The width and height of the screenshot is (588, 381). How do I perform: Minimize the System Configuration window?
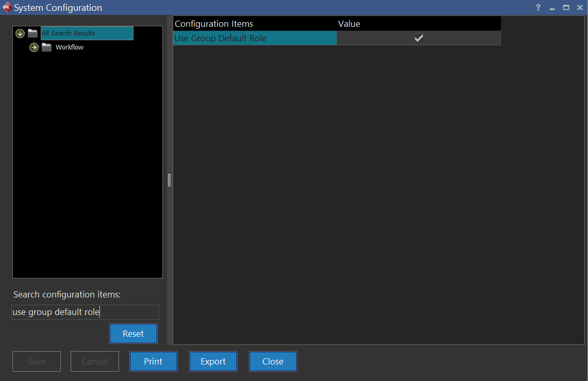point(552,8)
